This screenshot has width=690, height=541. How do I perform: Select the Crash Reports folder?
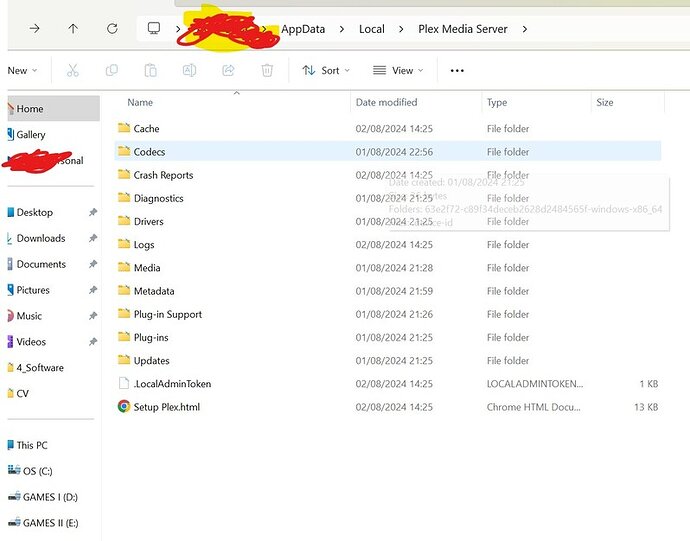tap(388, 175)
